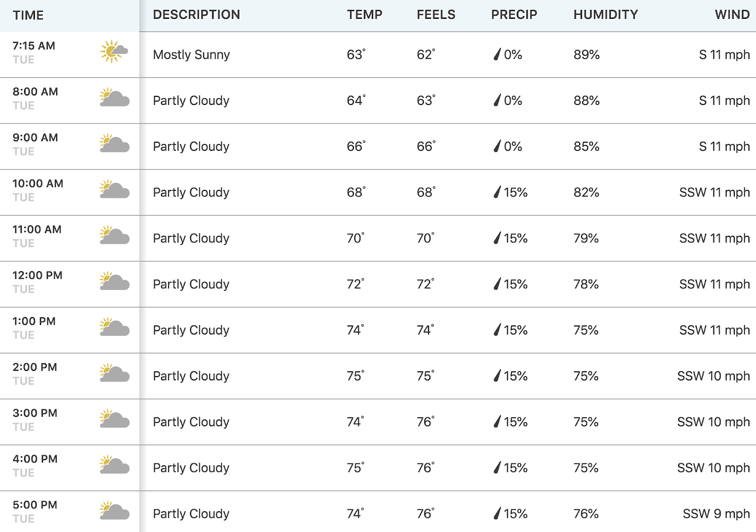
Task: Click the raindrop icon in the 1:00 PM row
Action: 497,330
